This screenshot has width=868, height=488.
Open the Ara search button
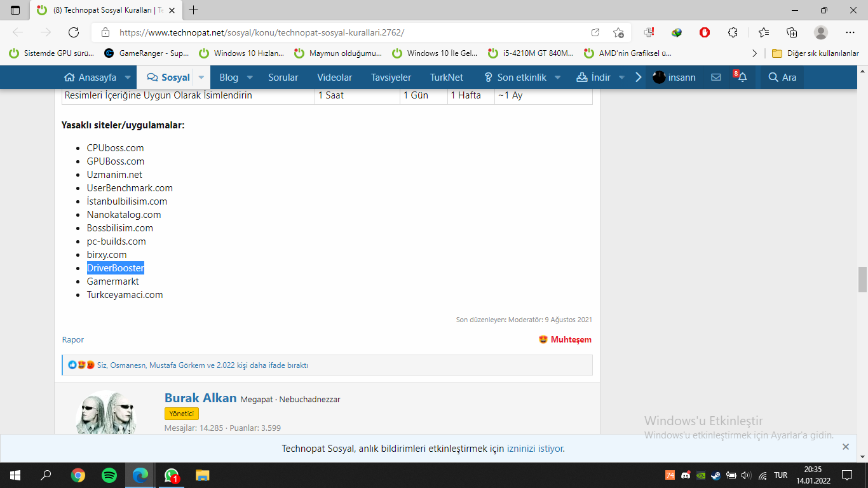(x=782, y=78)
